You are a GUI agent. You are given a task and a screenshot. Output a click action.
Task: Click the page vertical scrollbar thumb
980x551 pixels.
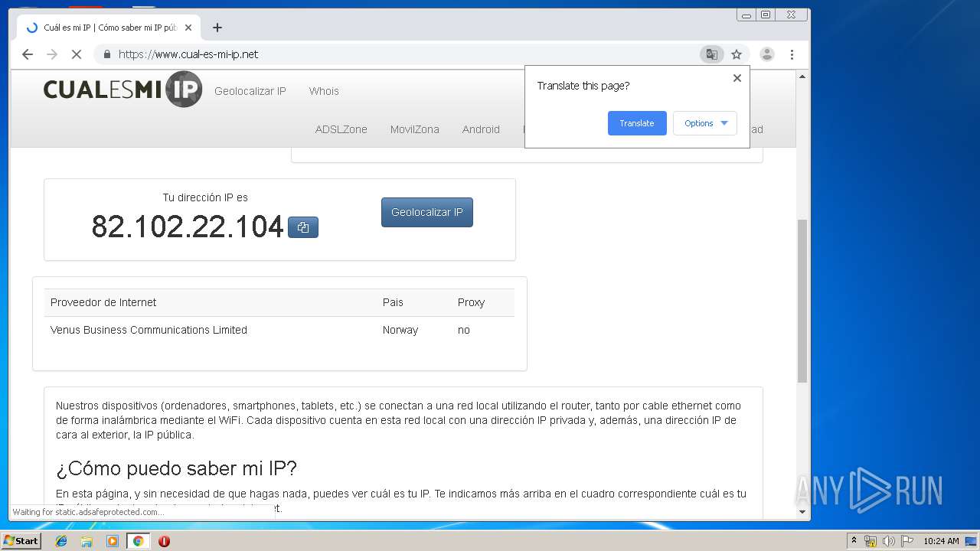802,301
